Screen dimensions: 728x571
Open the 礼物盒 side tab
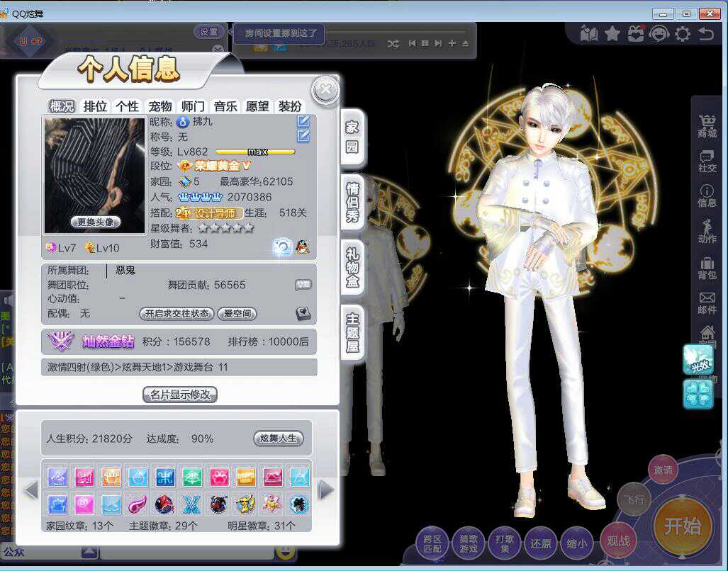point(352,266)
